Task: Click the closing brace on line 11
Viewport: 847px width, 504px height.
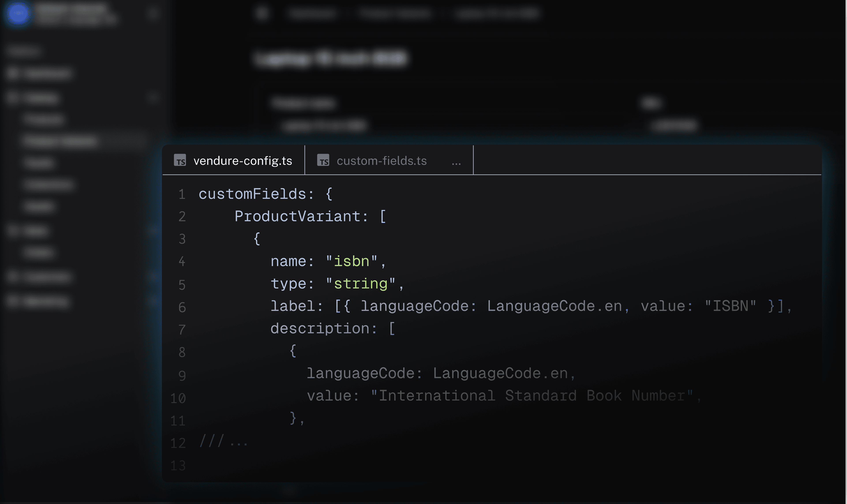Action: (x=293, y=418)
